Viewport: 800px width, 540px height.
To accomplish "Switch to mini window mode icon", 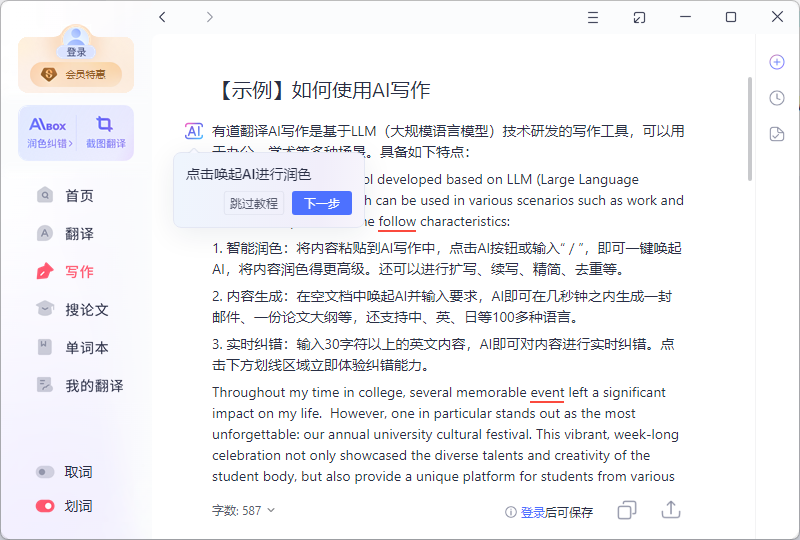I will pyautogui.click(x=639, y=17).
